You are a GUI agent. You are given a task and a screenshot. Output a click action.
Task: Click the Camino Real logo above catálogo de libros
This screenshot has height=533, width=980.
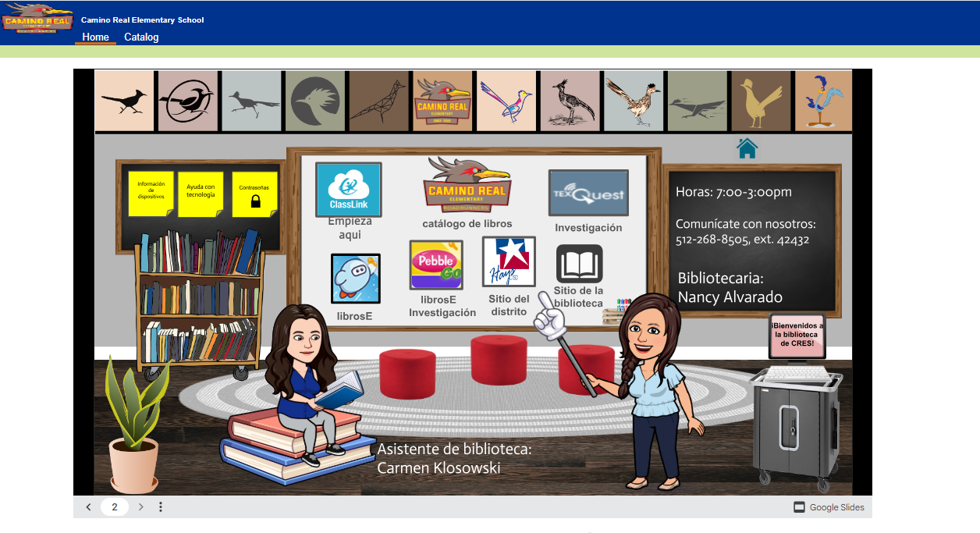[467, 185]
